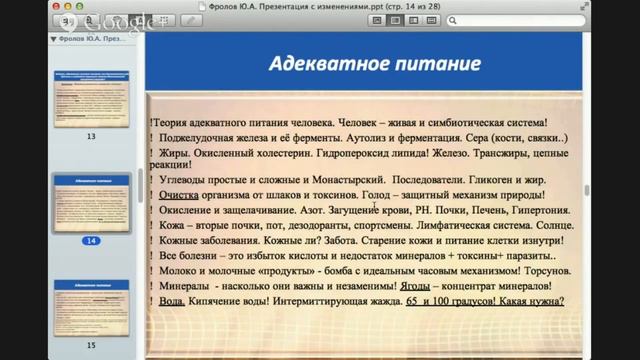640x360 pixels.
Task: Select the text selection tool
Action: (140, 20)
